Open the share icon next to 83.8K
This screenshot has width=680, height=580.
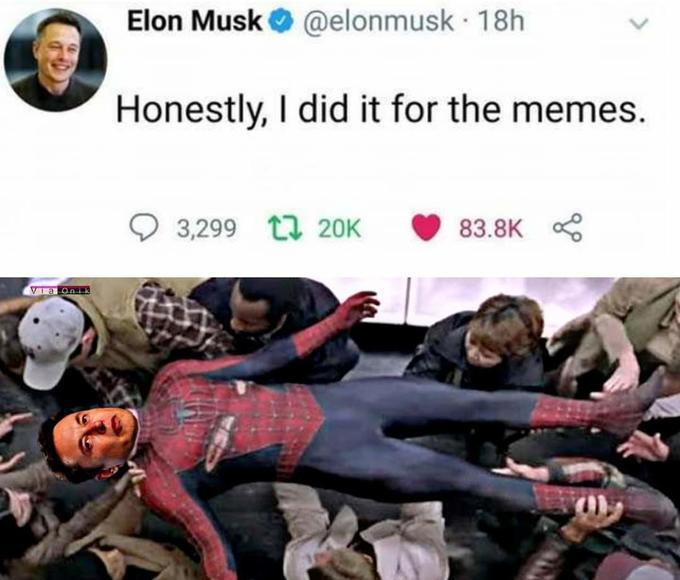point(567,228)
